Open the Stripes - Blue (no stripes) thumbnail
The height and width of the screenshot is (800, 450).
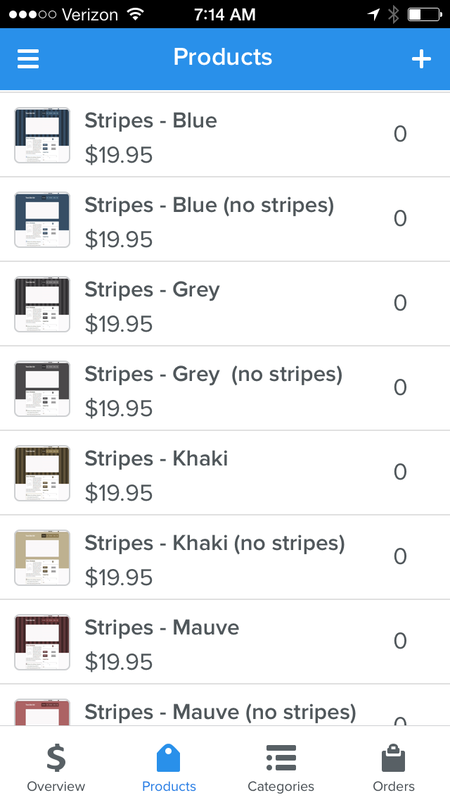(42, 219)
